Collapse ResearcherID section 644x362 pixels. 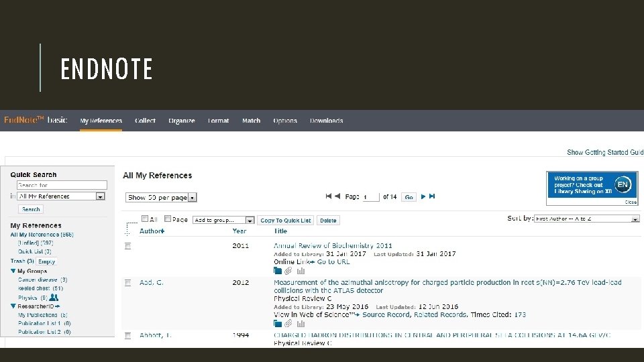(13, 306)
